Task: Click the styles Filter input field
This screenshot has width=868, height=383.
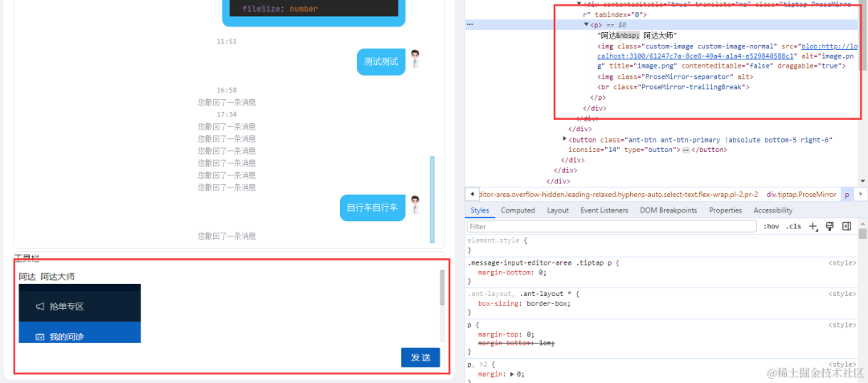Action: (x=612, y=226)
